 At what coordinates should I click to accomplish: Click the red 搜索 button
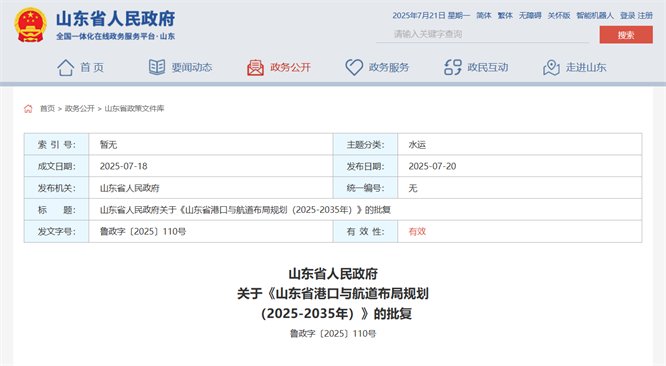pyautogui.click(x=626, y=35)
